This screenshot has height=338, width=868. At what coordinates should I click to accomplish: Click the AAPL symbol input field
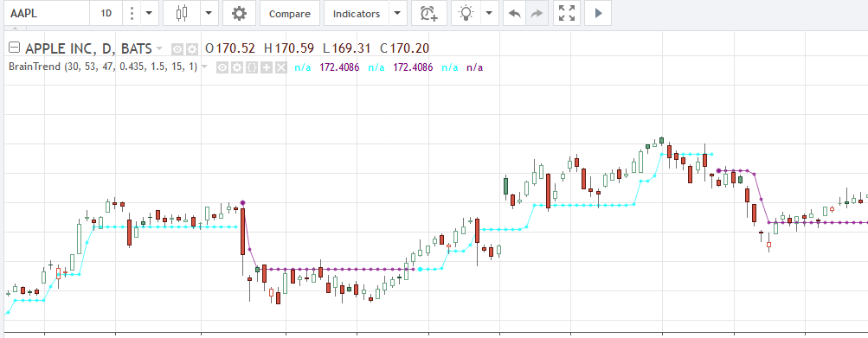click(x=47, y=13)
